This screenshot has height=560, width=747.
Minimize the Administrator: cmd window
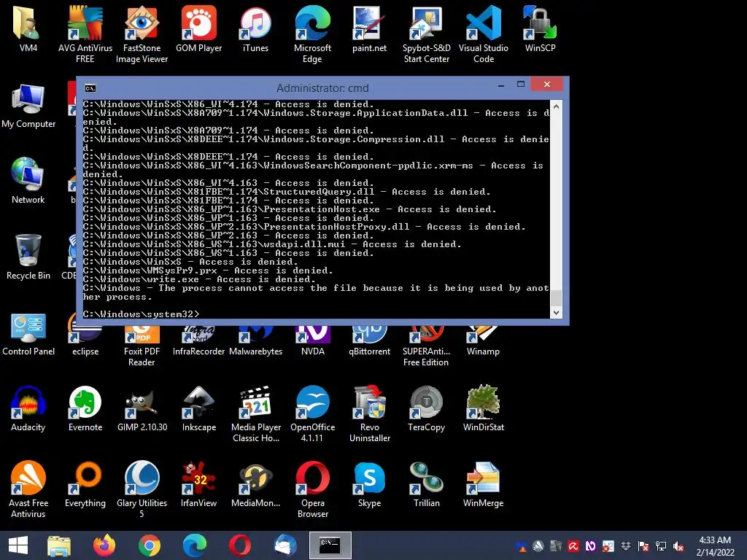(x=501, y=85)
